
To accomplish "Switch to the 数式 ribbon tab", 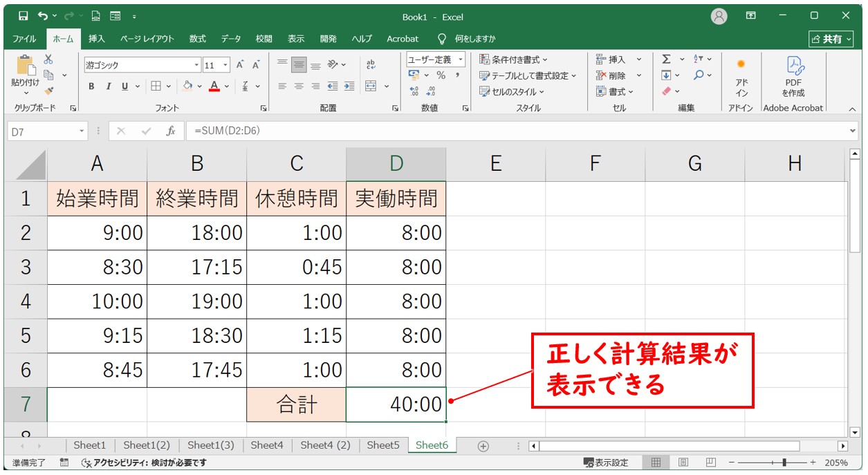I will pos(198,39).
